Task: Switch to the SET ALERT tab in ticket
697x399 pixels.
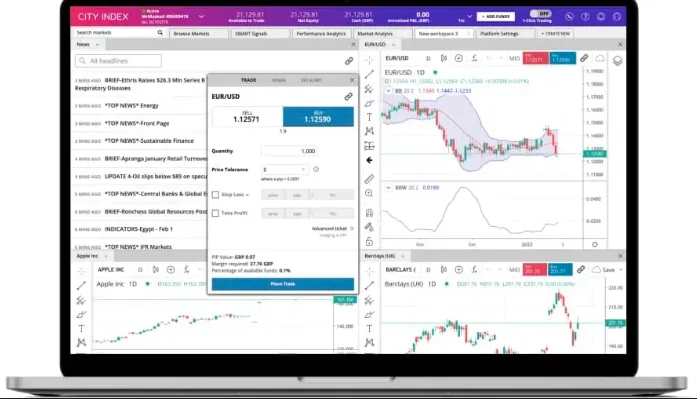Action: click(x=311, y=80)
